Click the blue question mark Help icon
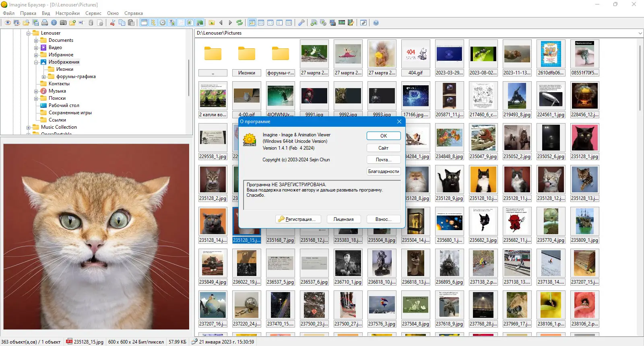644x346 pixels. [x=376, y=23]
